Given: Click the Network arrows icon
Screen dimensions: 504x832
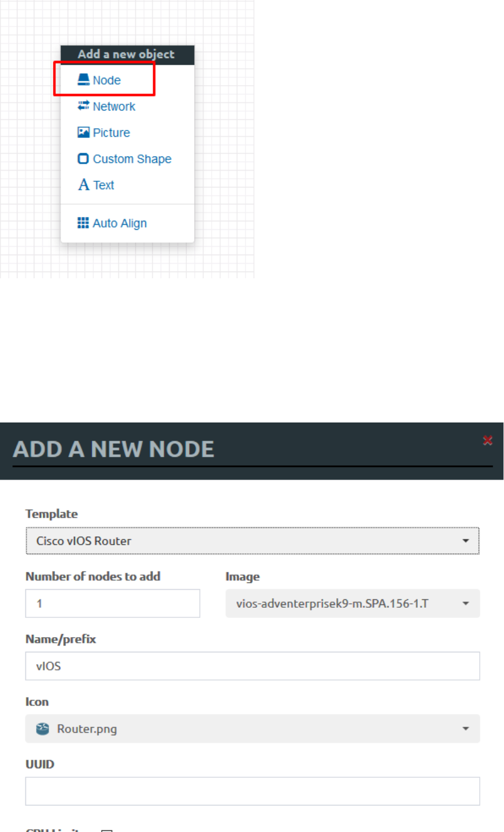Looking at the screenshot, I should [x=83, y=106].
